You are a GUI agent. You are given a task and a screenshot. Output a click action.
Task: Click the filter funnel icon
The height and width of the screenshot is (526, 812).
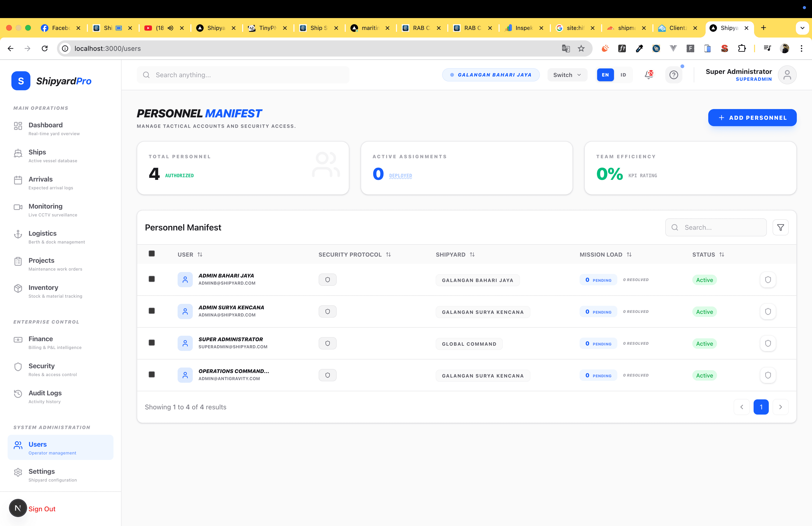780,227
